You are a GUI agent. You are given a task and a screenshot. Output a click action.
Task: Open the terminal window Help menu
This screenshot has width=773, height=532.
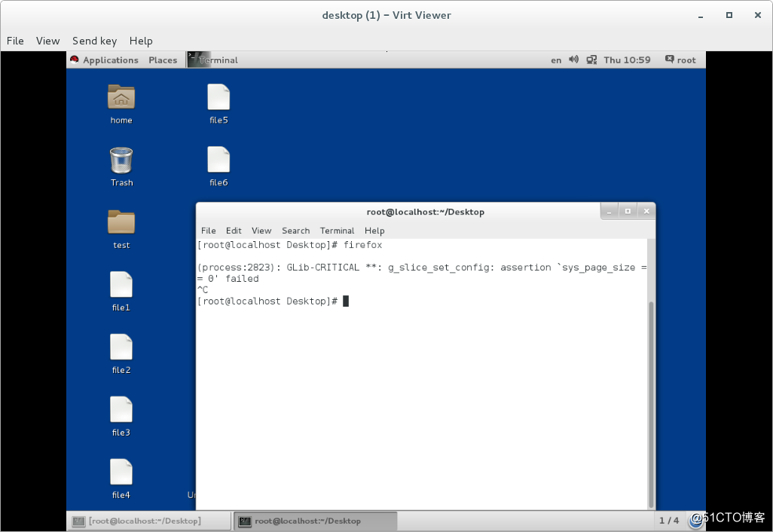coord(374,231)
